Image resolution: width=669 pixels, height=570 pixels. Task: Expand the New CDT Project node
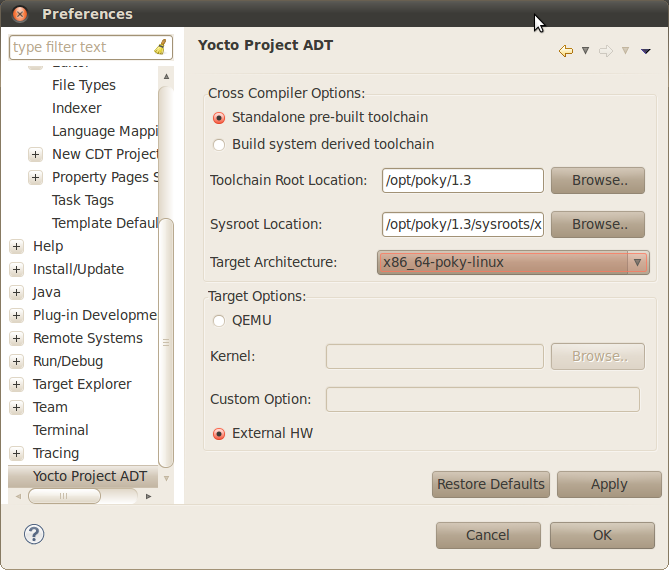[35, 154]
